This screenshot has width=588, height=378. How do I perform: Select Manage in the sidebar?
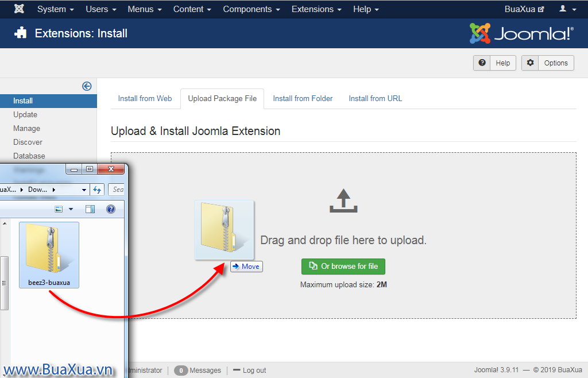pyautogui.click(x=26, y=129)
